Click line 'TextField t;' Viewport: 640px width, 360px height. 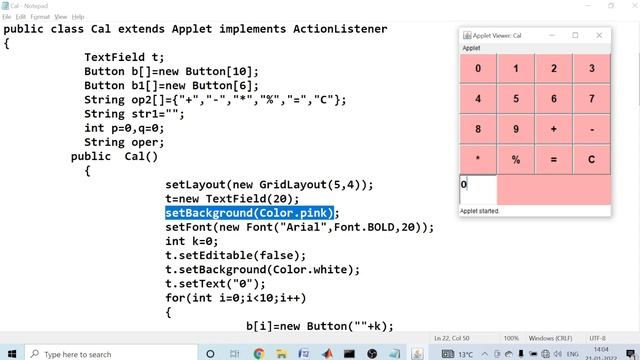click(x=124, y=57)
